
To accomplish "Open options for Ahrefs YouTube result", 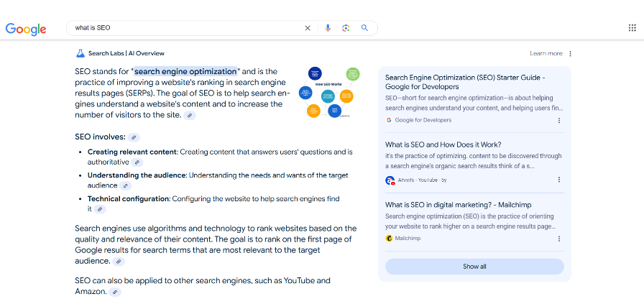I will pos(559,180).
